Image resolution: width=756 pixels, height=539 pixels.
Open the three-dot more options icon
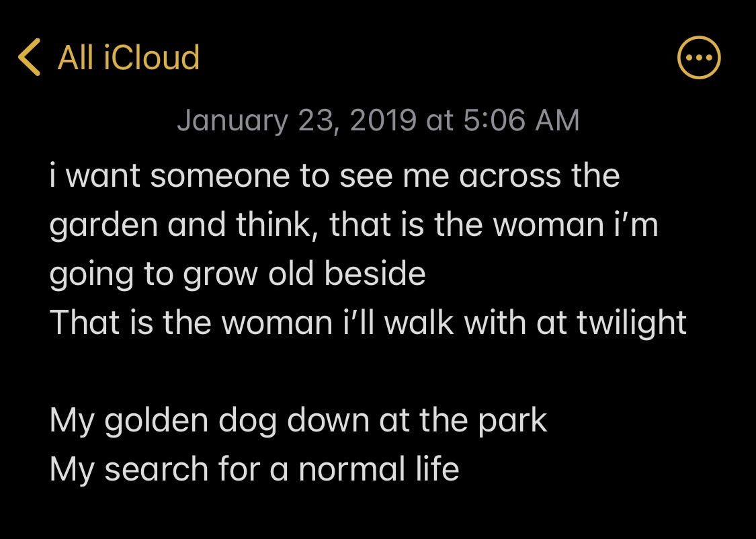699,57
